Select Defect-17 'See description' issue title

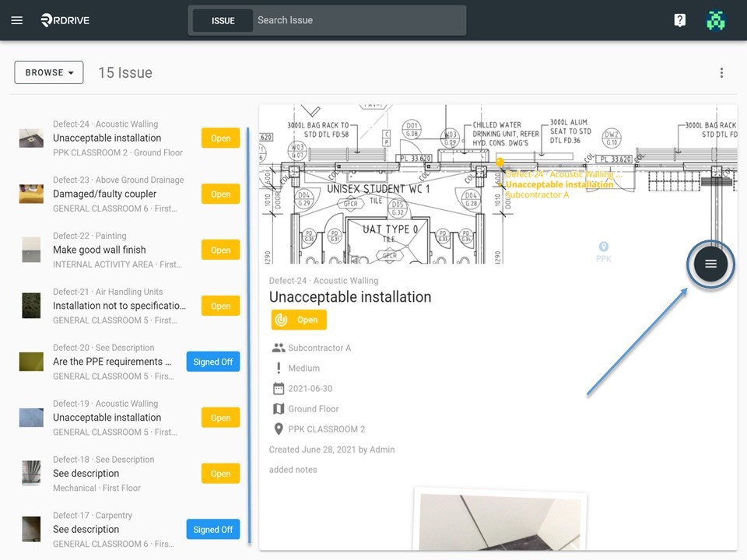(86, 530)
